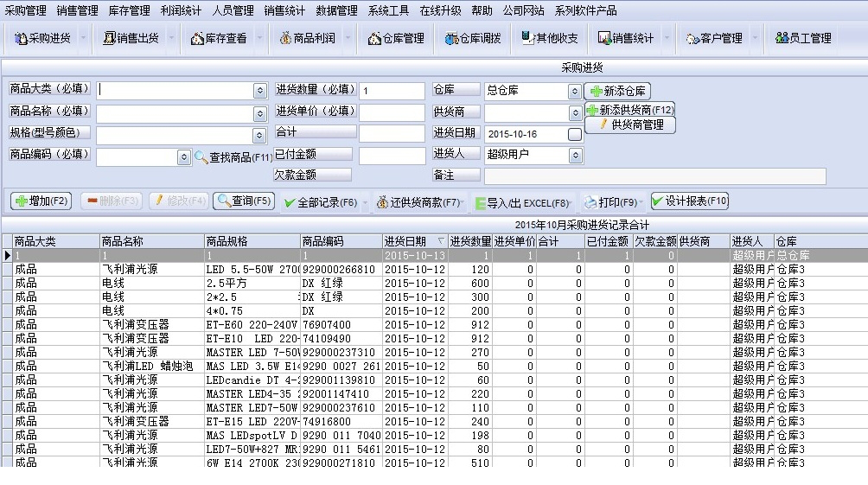868x485 pixels.
Task: Click the 进货数量 input field
Action: coord(392,91)
